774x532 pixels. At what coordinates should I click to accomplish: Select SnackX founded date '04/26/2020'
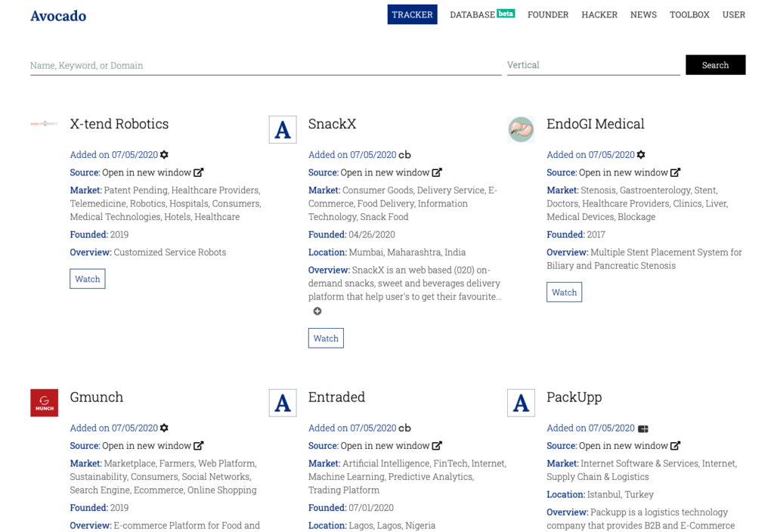coord(372,234)
